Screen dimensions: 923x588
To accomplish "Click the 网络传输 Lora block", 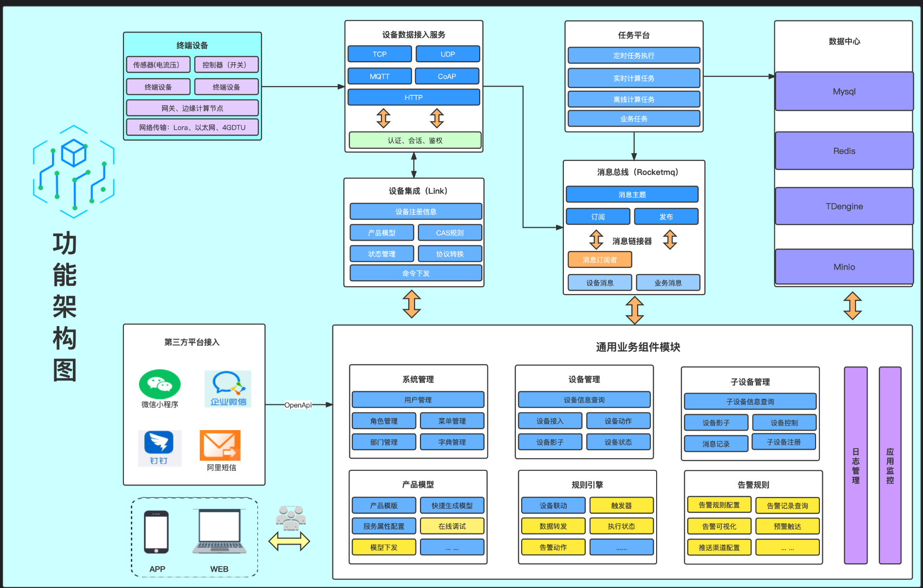I will click(x=192, y=127).
